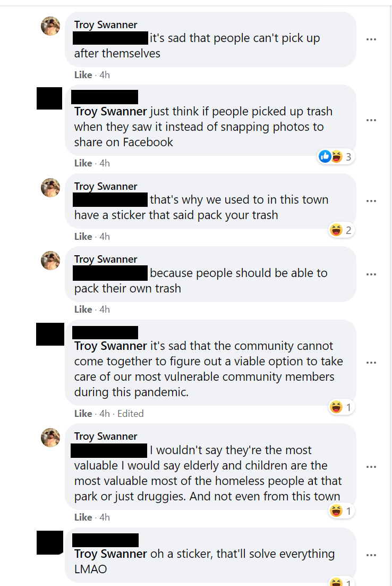Like the 'most valuable' elderly and children comment
The height and width of the screenshot is (586, 392).
point(83,517)
